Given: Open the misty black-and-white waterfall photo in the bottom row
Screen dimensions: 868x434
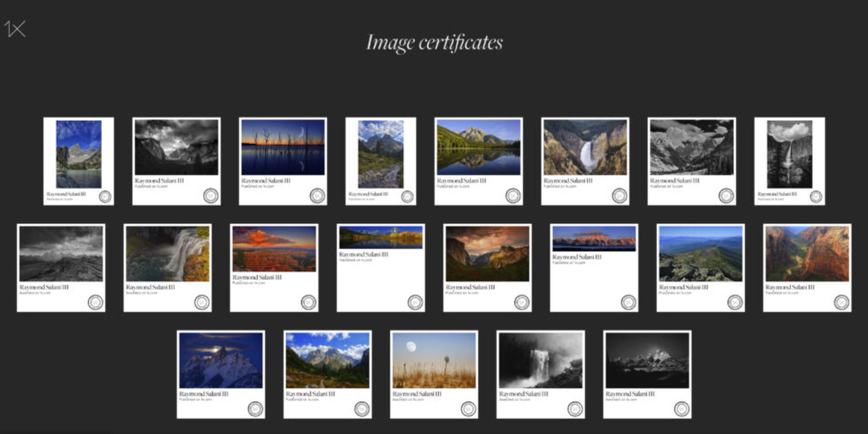Looking at the screenshot, I should pos(540,360).
